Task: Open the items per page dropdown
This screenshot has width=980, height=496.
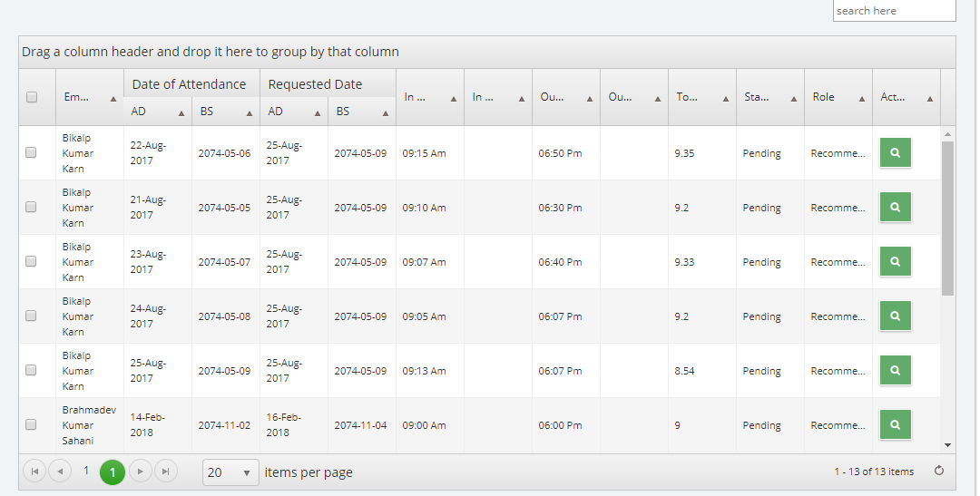Action: point(230,472)
